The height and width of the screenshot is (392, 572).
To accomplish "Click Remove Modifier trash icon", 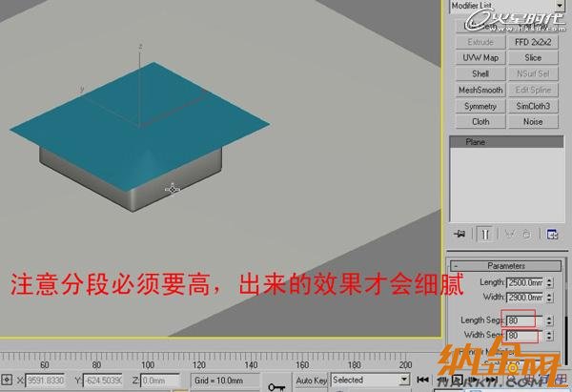I will click(x=526, y=234).
